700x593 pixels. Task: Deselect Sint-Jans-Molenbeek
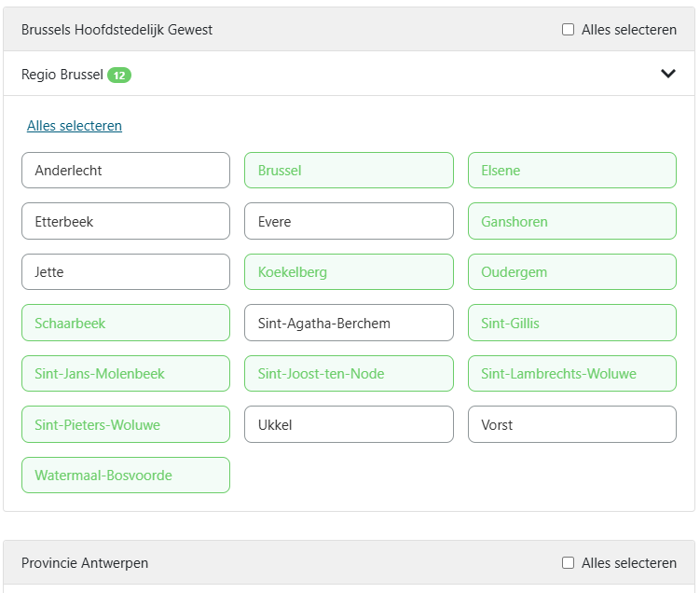click(126, 374)
